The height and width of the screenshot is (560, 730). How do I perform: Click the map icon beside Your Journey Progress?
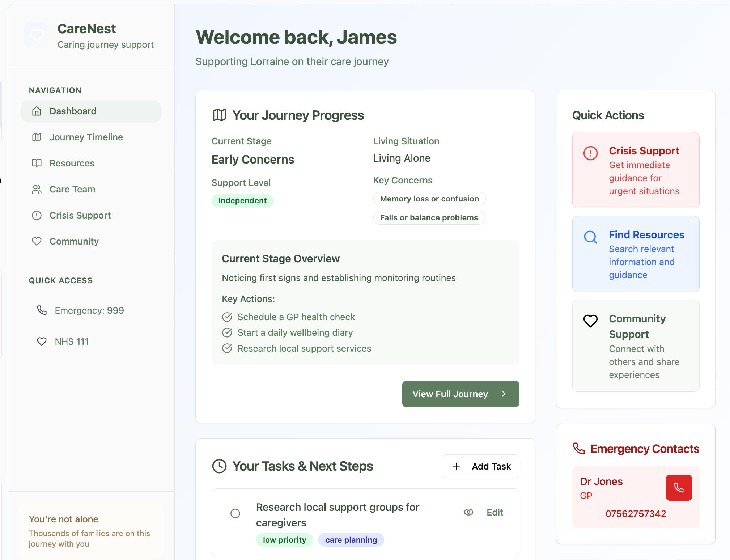219,115
